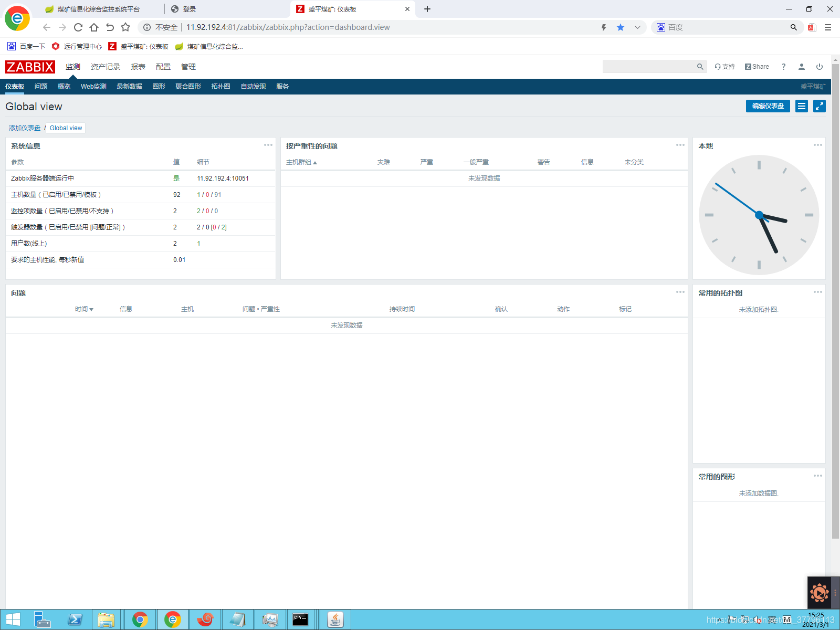Open File Explorer from the taskbar
Image resolution: width=840 pixels, height=630 pixels.
pos(106,619)
